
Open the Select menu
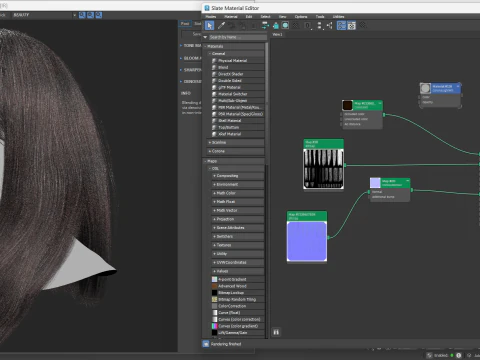pyautogui.click(x=265, y=16)
